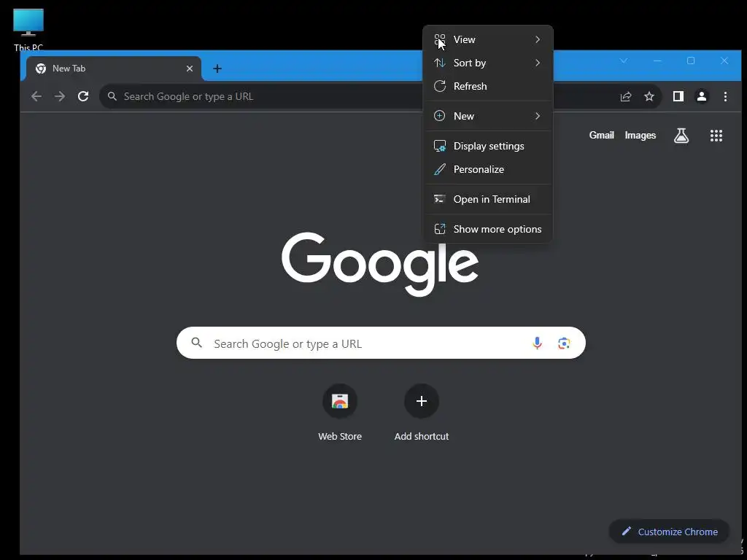Click Chrome back arrow button

tap(36, 97)
